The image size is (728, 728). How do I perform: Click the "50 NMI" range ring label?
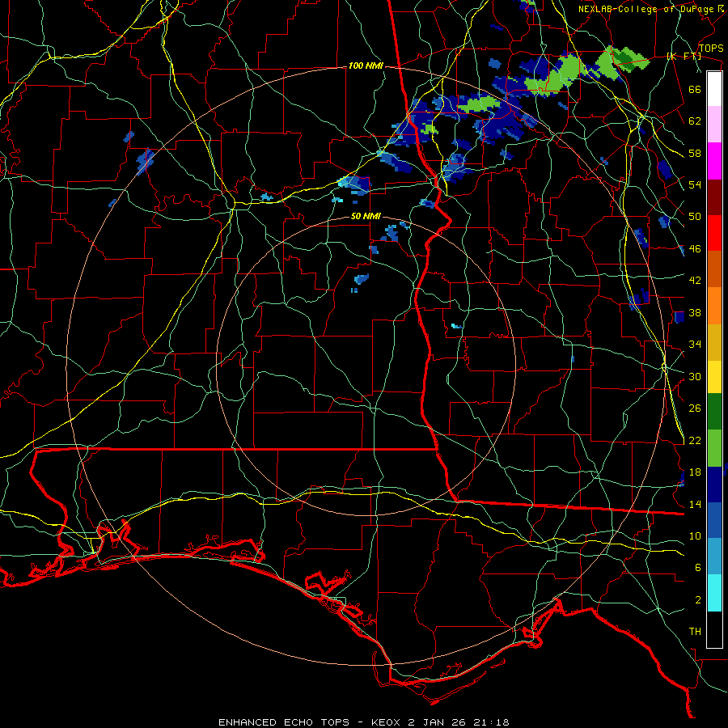[366, 216]
